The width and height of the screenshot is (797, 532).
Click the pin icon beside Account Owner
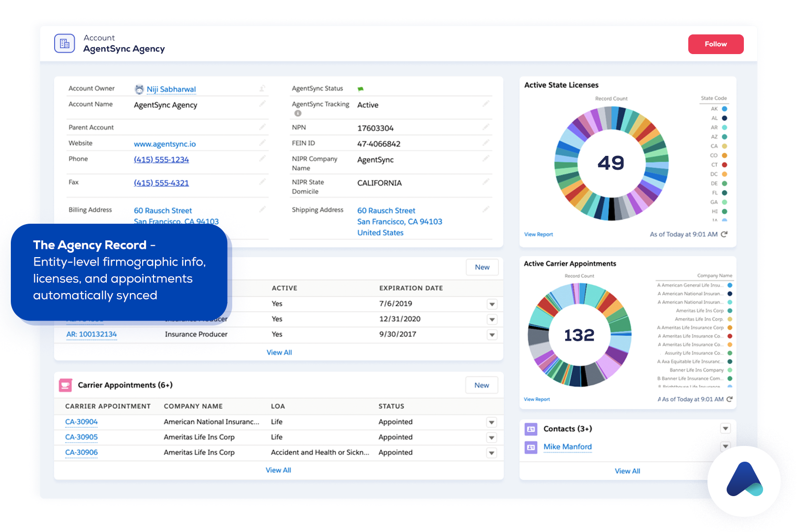(262, 88)
